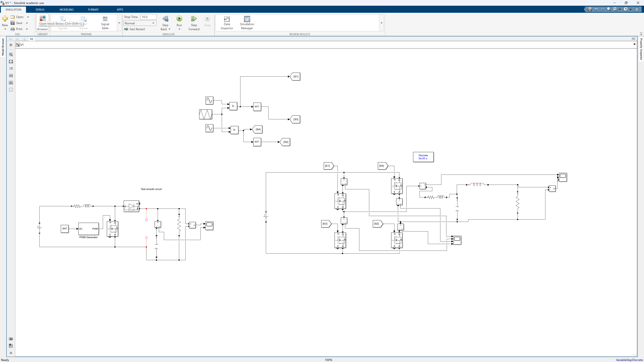Screen dimensions: 644x362
Task: Click the Hide/Show Explorer Bar icon
Action: click(x=11, y=45)
